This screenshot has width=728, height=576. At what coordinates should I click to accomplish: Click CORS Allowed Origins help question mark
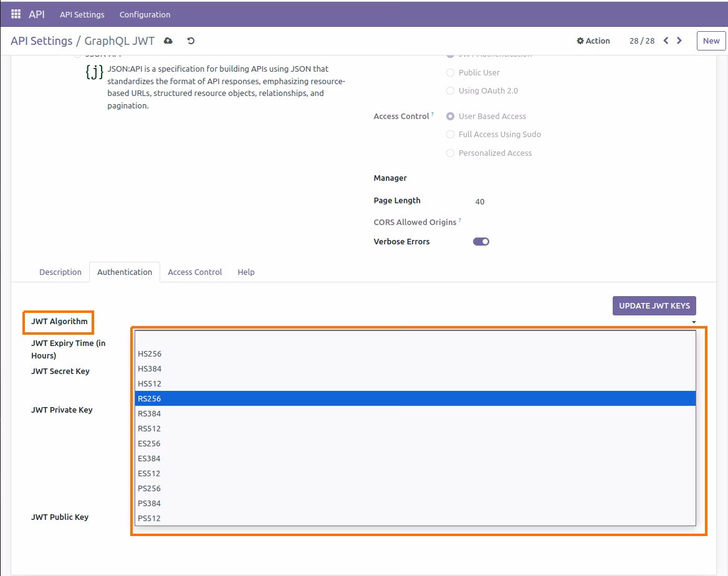point(459,219)
